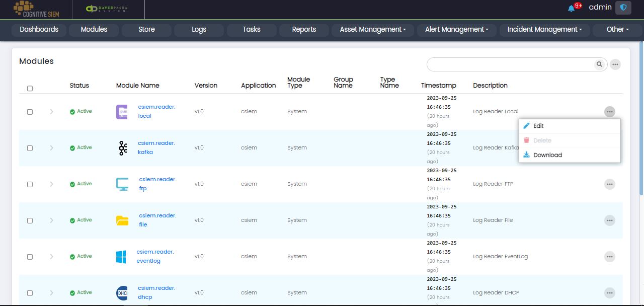
Task: Open the options button beside search bar
Action: (x=615, y=64)
